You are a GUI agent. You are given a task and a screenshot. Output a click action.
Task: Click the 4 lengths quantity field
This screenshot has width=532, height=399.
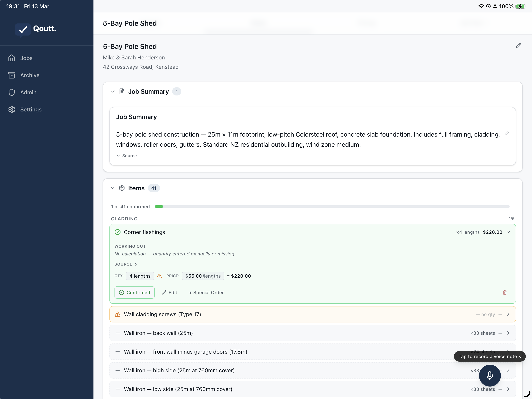click(140, 276)
